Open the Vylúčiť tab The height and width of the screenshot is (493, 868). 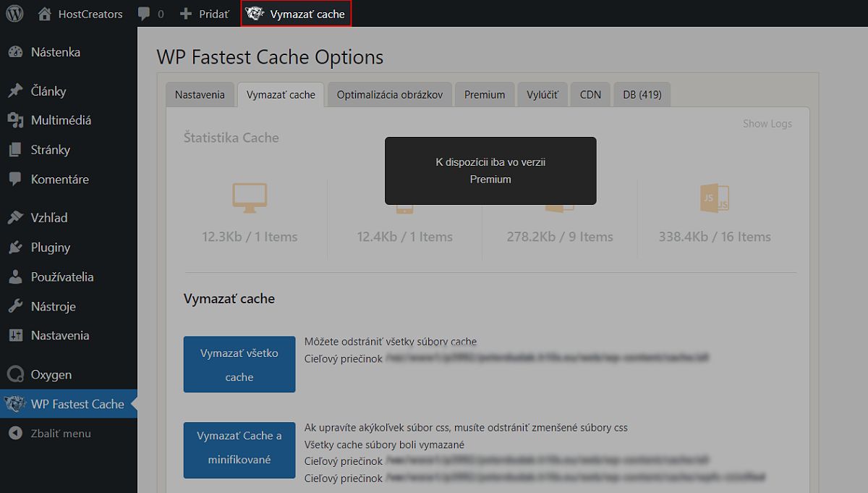(542, 95)
